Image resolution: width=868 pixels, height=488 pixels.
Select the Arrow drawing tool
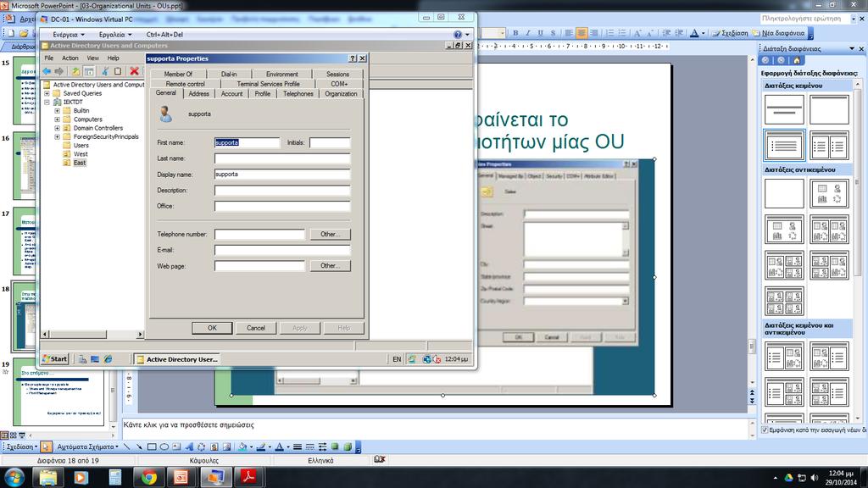tap(139, 446)
